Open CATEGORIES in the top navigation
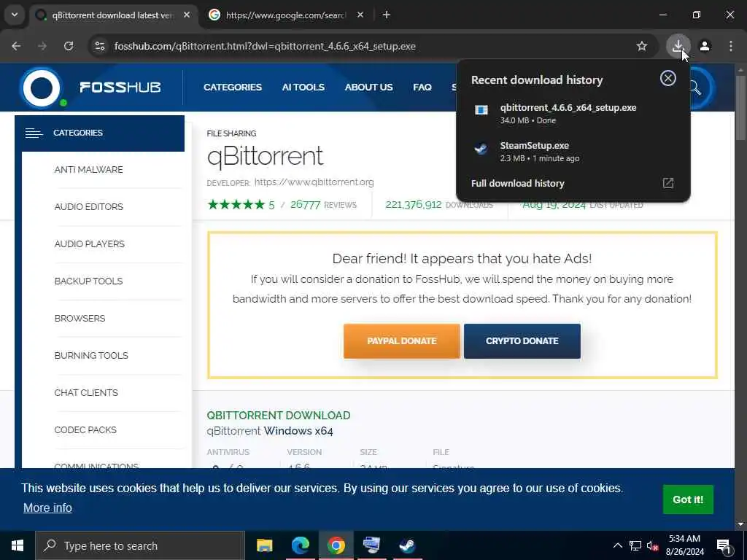 pos(233,87)
